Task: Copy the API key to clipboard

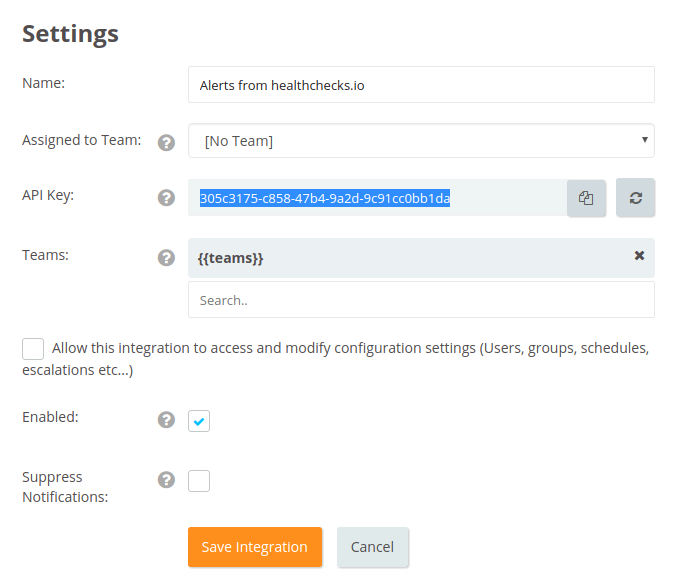Action: pos(586,198)
